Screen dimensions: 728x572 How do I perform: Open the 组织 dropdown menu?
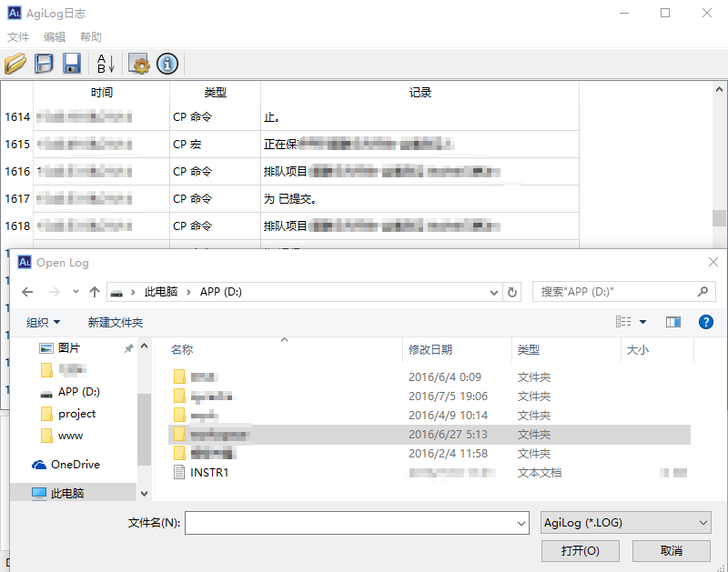44,323
